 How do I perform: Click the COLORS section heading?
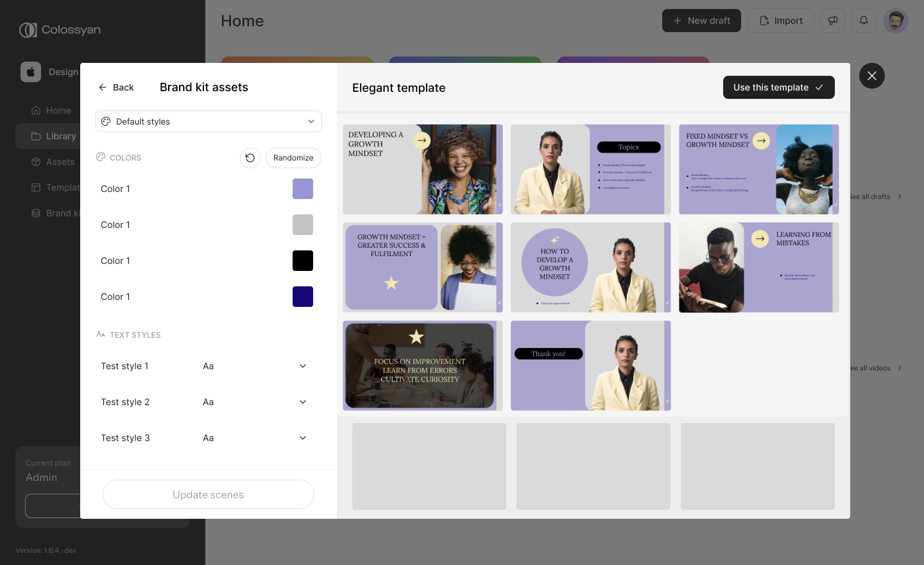tap(125, 158)
